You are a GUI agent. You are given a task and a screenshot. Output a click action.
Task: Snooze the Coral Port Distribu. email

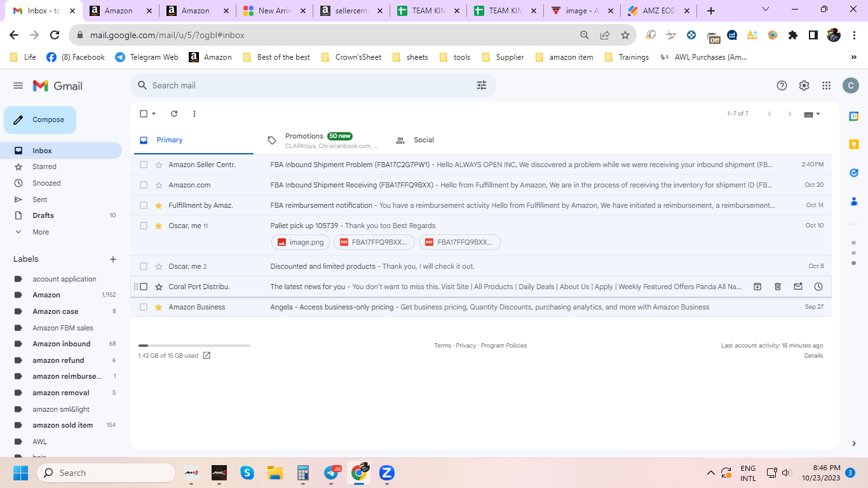818,287
